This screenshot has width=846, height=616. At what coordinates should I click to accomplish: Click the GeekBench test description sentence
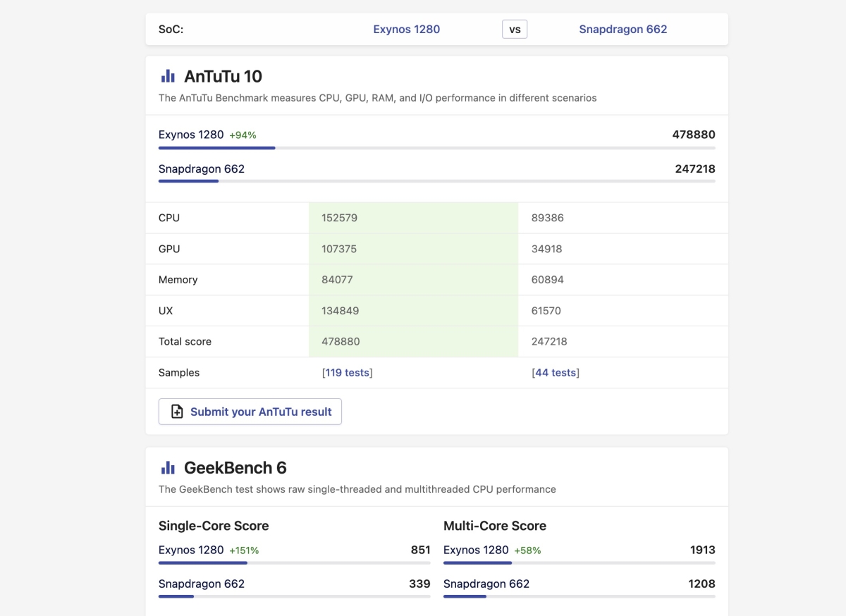coord(357,489)
